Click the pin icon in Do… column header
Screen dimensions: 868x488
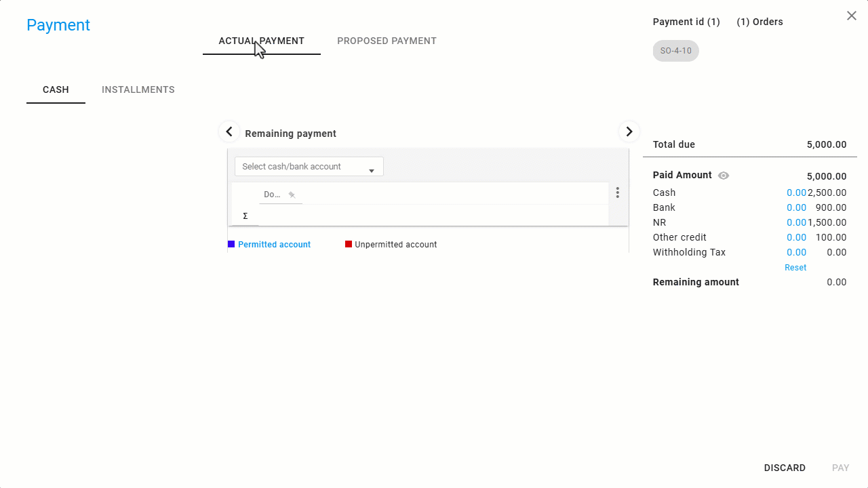[292, 195]
